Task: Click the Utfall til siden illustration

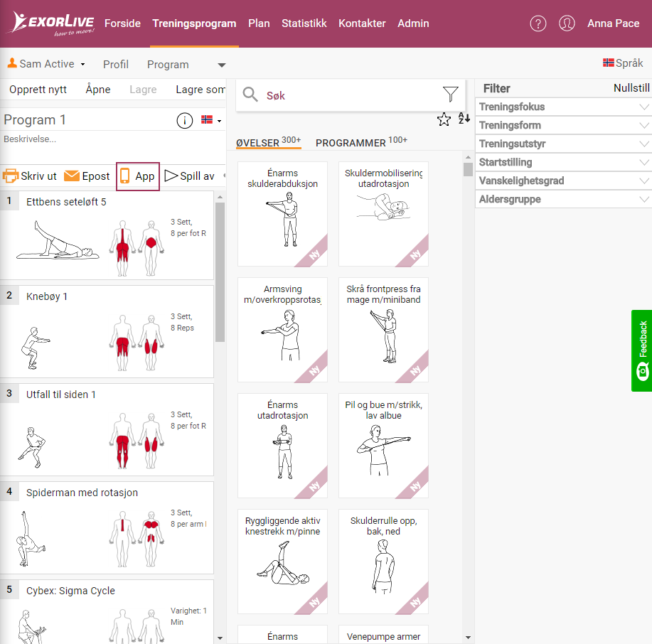Action: click(31, 447)
